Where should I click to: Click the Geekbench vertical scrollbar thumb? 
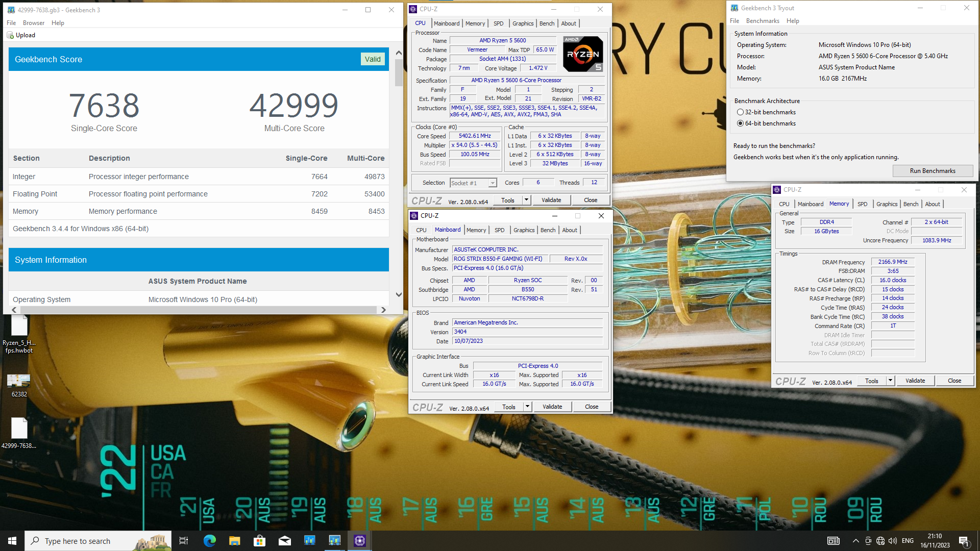[399, 72]
